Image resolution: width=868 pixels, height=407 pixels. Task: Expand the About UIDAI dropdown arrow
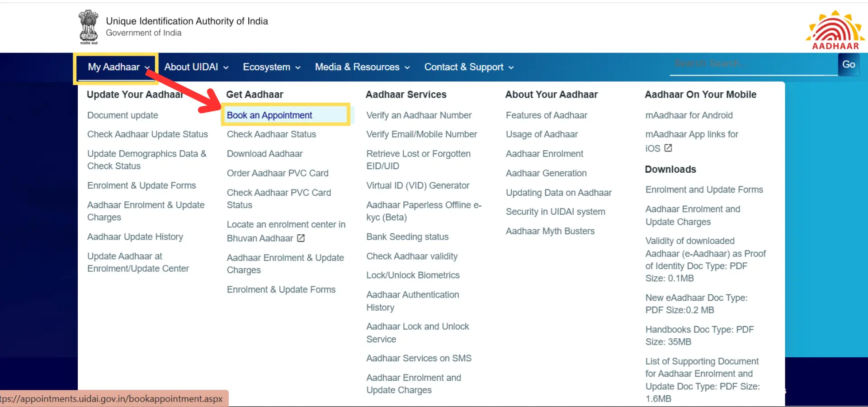(x=226, y=68)
